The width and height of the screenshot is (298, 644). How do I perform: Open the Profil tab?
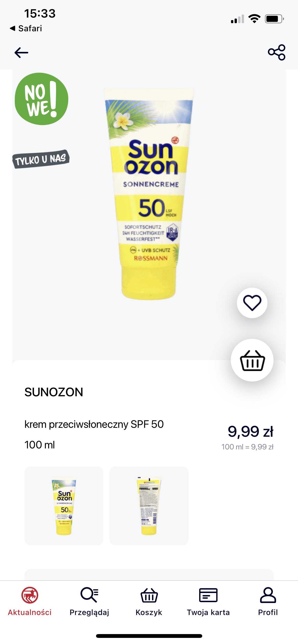[x=268, y=601]
